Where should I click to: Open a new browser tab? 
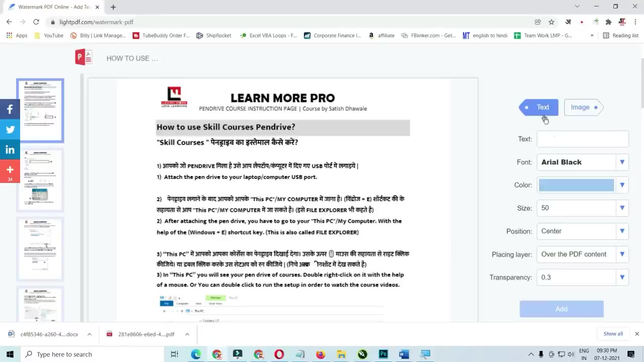click(x=113, y=7)
